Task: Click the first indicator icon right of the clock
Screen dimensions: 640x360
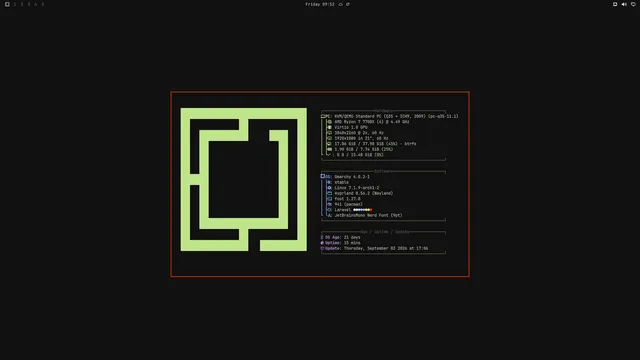Action: tap(340, 4)
